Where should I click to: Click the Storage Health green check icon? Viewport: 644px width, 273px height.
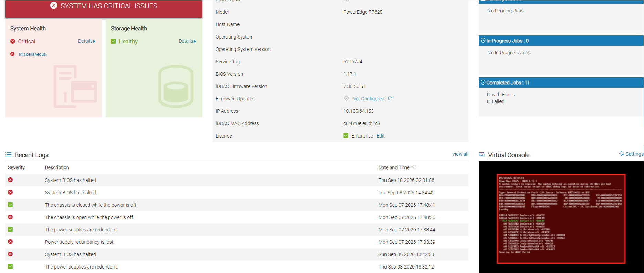tap(113, 41)
